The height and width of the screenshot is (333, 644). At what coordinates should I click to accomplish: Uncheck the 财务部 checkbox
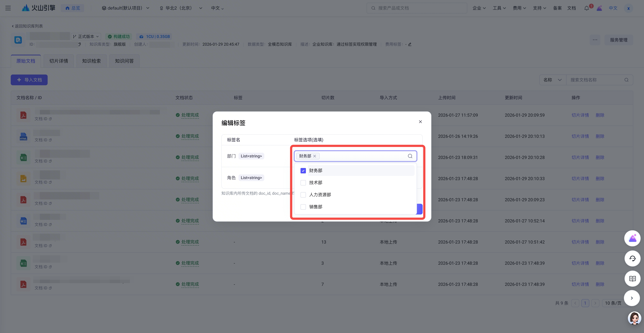coord(303,171)
